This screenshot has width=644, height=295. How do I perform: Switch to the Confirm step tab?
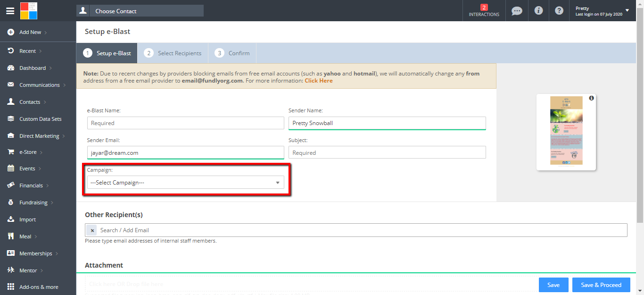pyautogui.click(x=233, y=53)
